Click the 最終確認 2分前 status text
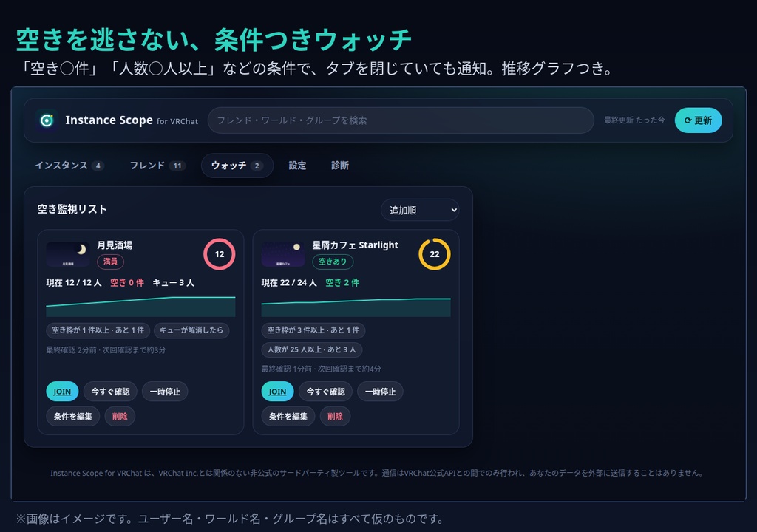Viewport: 757px width, 532px height. coord(106,350)
